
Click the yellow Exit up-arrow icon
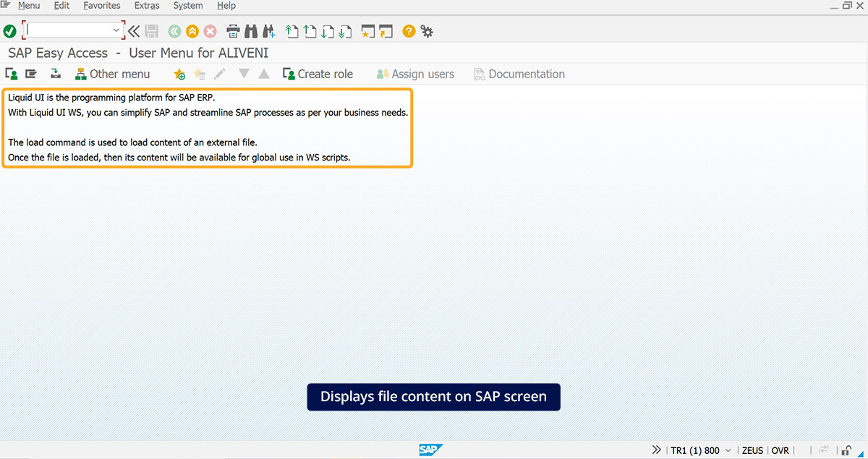[x=192, y=31]
